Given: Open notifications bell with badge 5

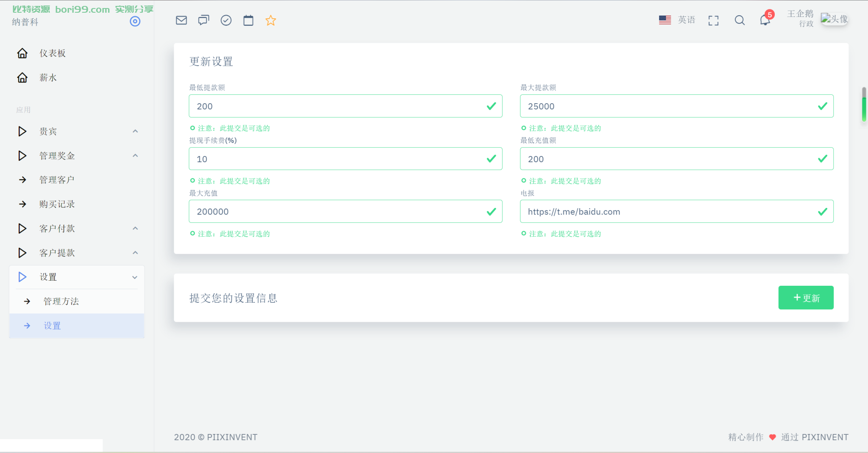Looking at the screenshot, I should (765, 19).
